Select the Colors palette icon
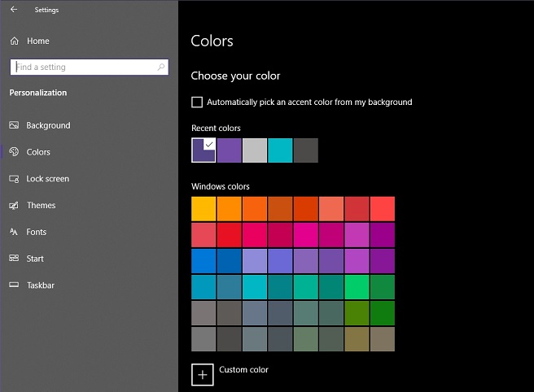The width and height of the screenshot is (534, 392). pos(14,152)
